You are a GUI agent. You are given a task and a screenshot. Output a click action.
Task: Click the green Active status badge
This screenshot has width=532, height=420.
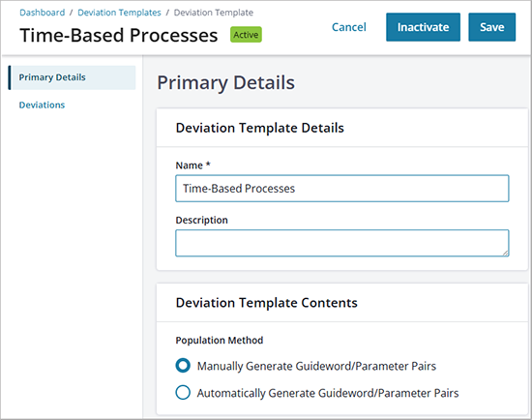tap(246, 35)
